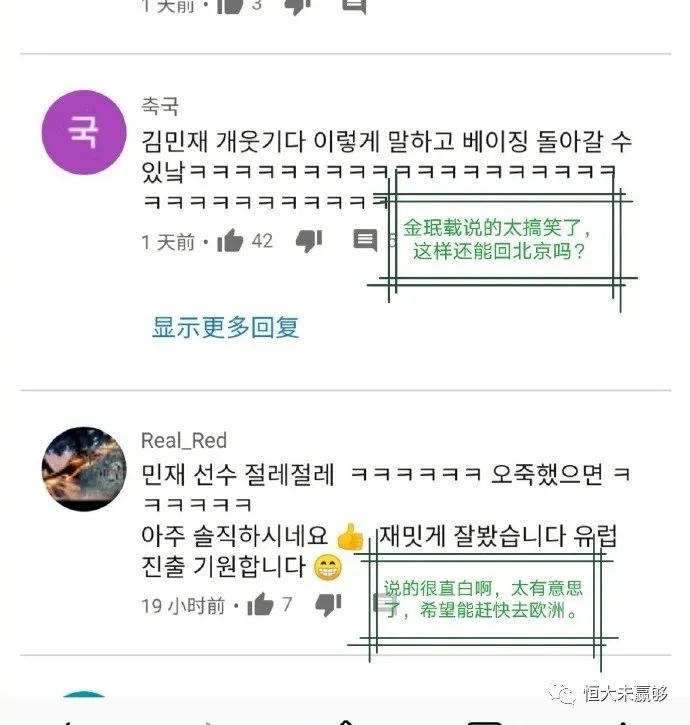Viewport: 690px width, 725px height.
Task: Open the purple 국 avatar profile
Action: click(84, 132)
